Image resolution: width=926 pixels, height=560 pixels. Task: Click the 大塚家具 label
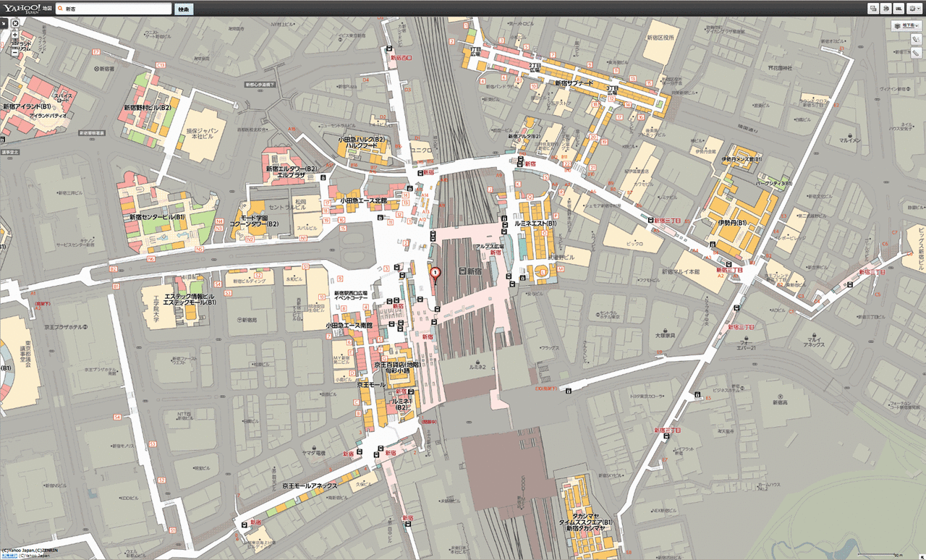pyautogui.click(x=664, y=335)
